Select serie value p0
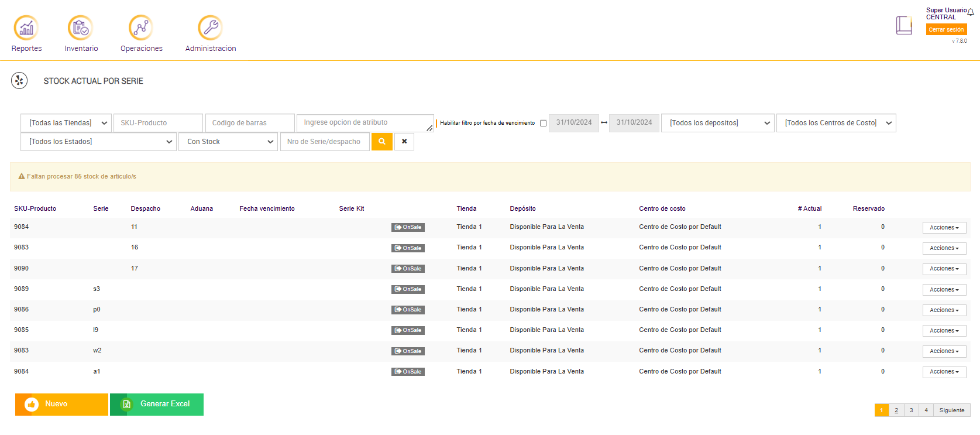This screenshot has width=980, height=435. [x=97, y=310]
